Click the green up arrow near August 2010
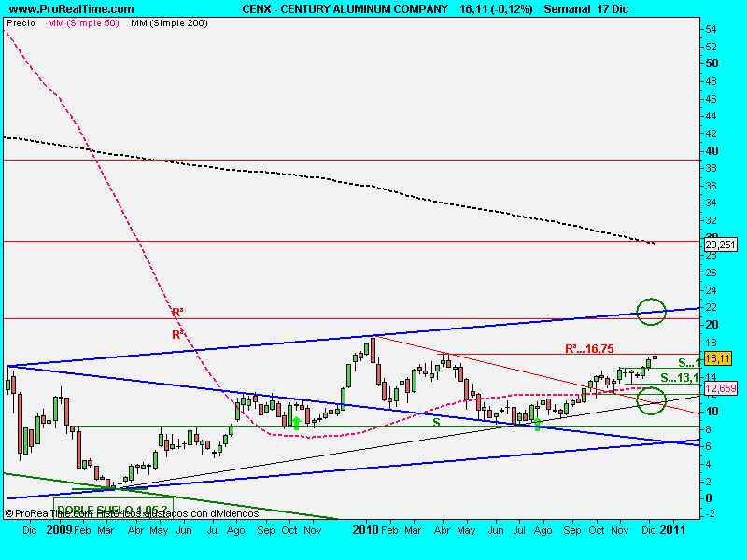This screenshot has height=560, width=747. pos(538,425)
